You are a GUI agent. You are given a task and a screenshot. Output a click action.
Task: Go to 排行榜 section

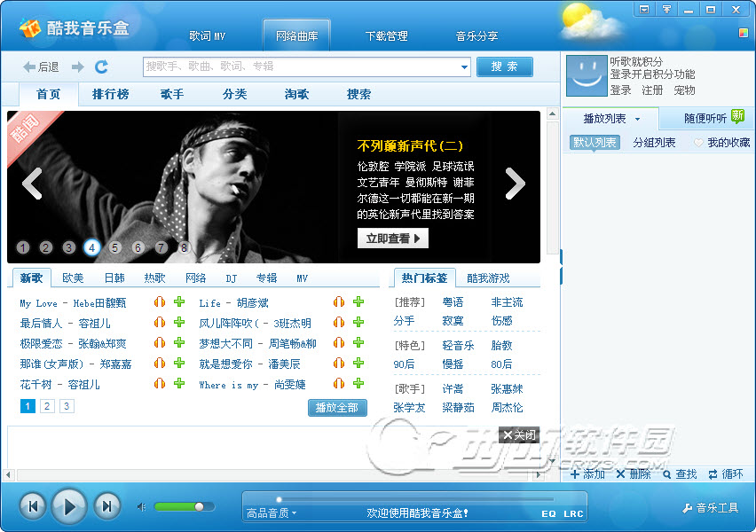[x=110, y=94]
